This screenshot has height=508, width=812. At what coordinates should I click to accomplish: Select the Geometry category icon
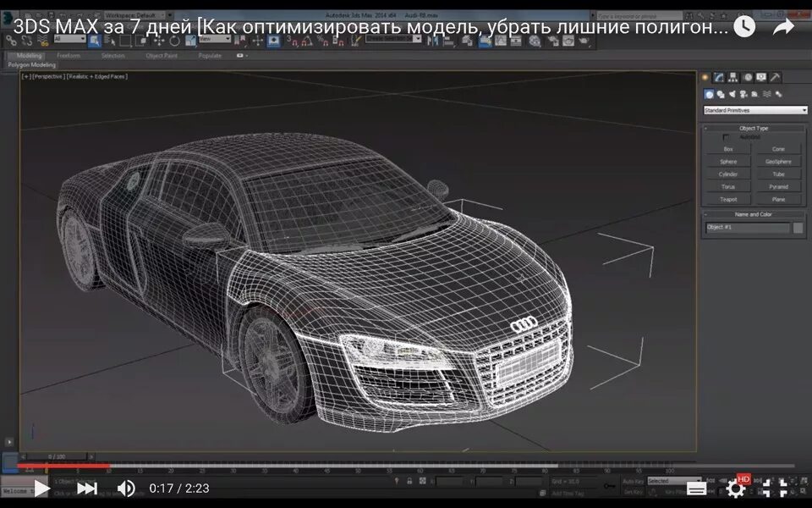[x=709, y=94]
